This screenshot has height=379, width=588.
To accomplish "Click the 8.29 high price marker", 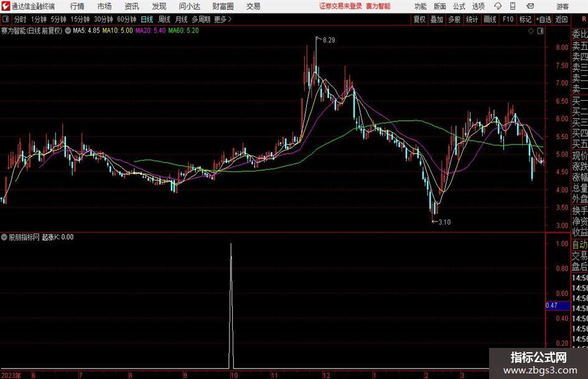I will coord(329,40).
